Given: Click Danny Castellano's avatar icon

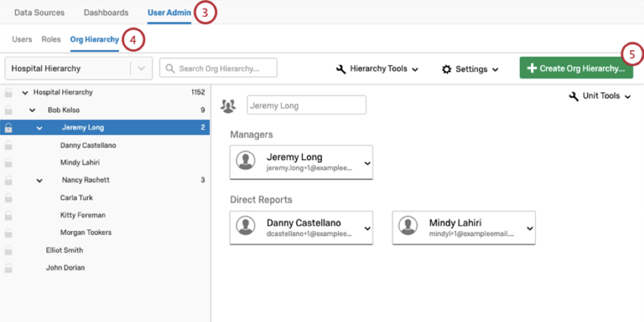Looking at the screenshot, I should pos(245,226).
